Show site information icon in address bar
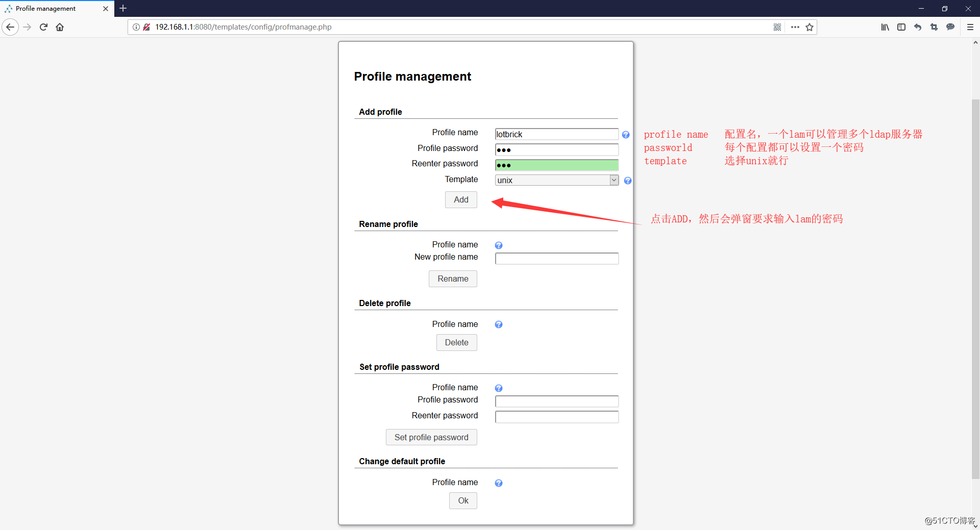Screen dimensions: 980x530 pyautogui.click(x=136, y=27)
